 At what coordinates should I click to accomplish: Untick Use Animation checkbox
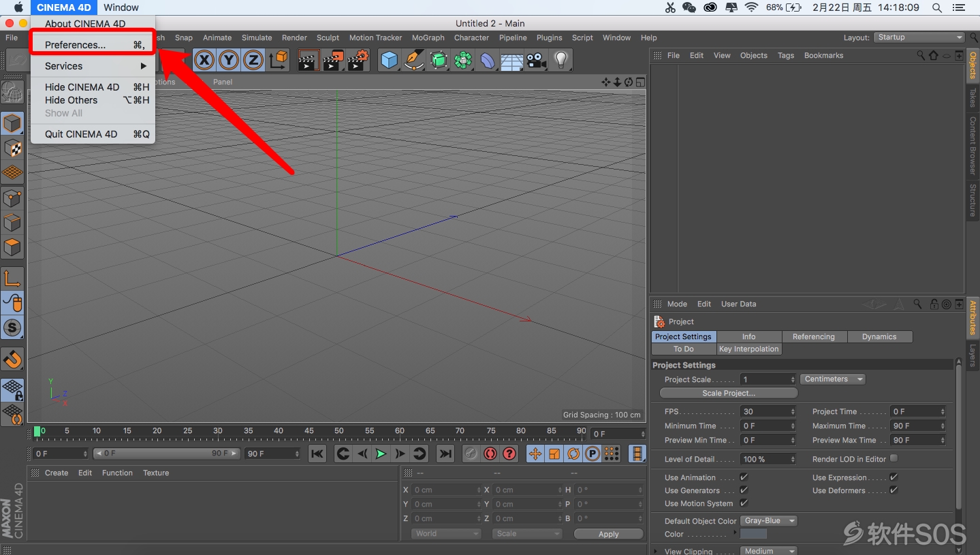click(x=744, y=477)
